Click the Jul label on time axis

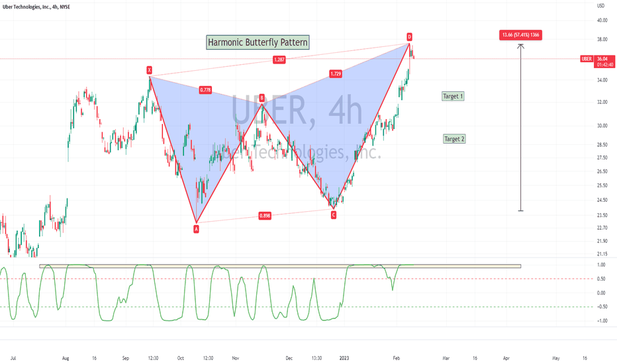(x=13, y=358)
